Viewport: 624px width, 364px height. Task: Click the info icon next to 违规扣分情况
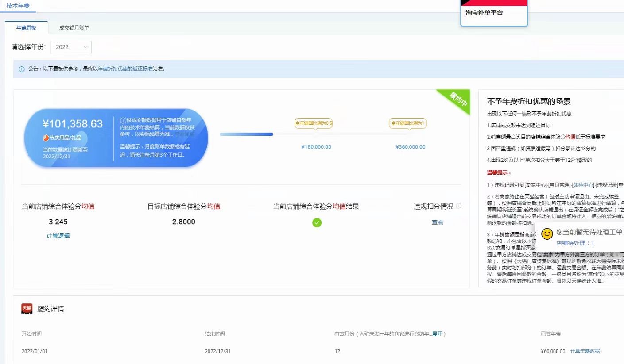(x=458, y=206)
